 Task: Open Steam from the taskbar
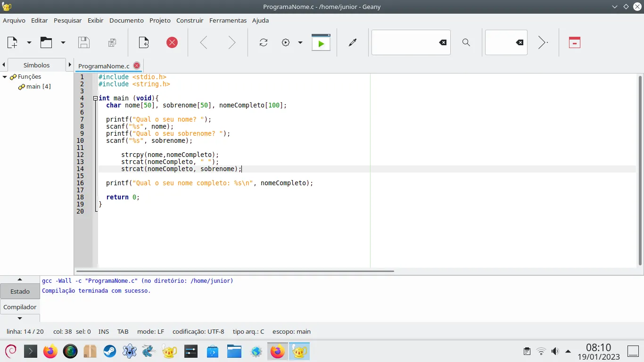110,351
